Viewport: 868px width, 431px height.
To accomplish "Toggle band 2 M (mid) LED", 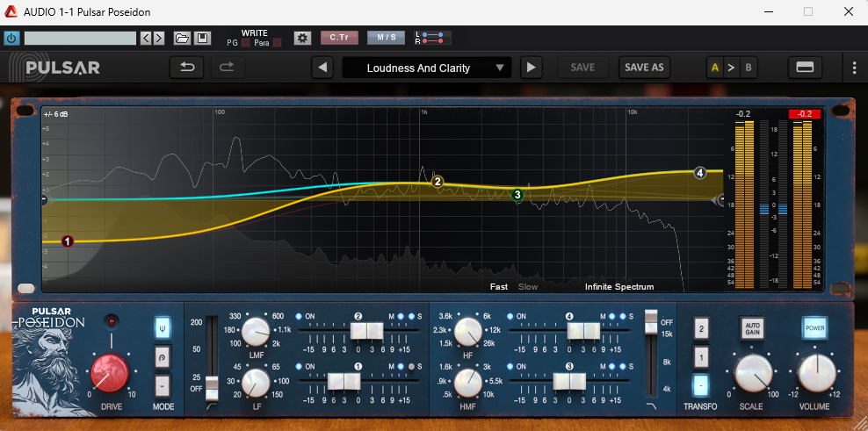I will pyautogui.click(x=401, y=317).
